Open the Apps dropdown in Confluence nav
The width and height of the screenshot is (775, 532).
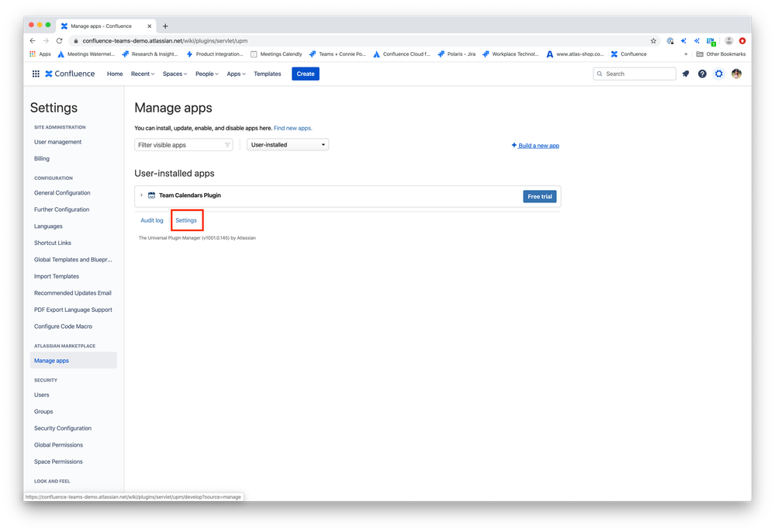(x=236, y=74)
